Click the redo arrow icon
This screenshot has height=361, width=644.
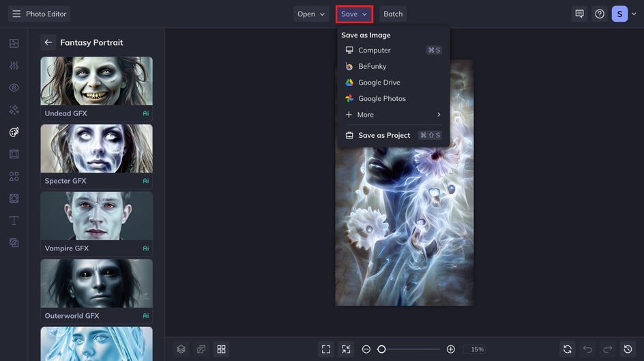pyautogui.click(x=608, y=349)
